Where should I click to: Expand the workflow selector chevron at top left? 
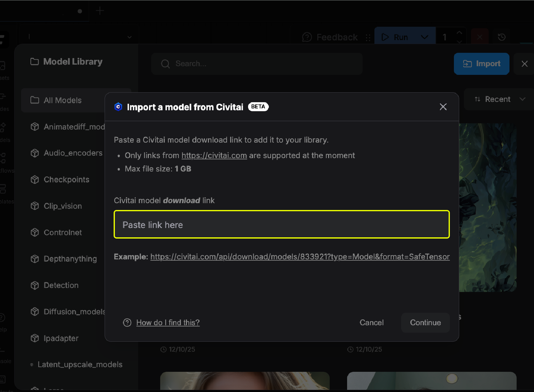[129, 37]
